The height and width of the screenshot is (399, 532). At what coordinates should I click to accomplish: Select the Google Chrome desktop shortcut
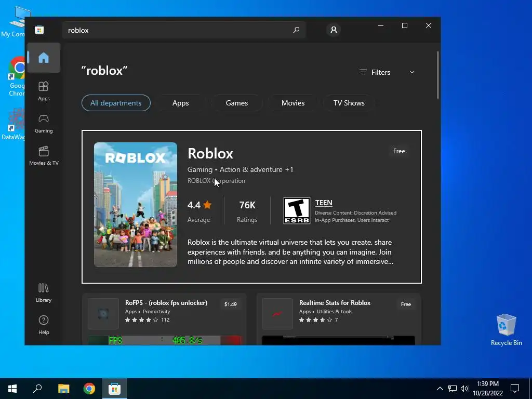click(x=16, y=76)
